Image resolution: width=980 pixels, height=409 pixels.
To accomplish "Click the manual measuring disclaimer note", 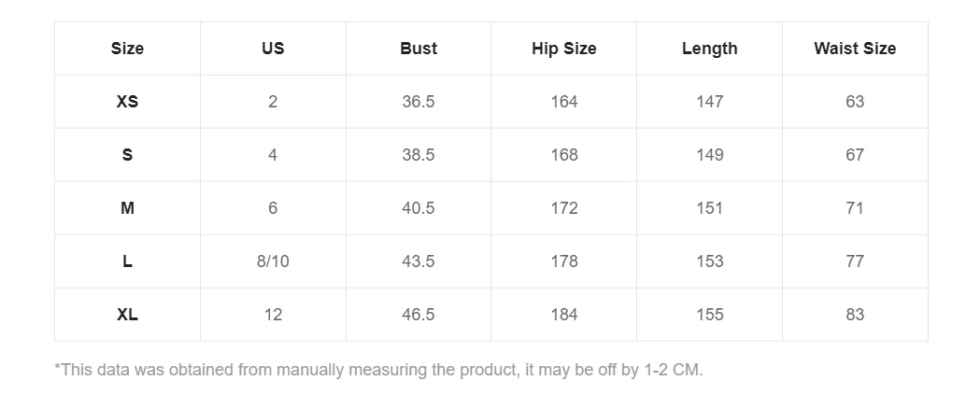I will pyautogui.click(x=378, y=370).
